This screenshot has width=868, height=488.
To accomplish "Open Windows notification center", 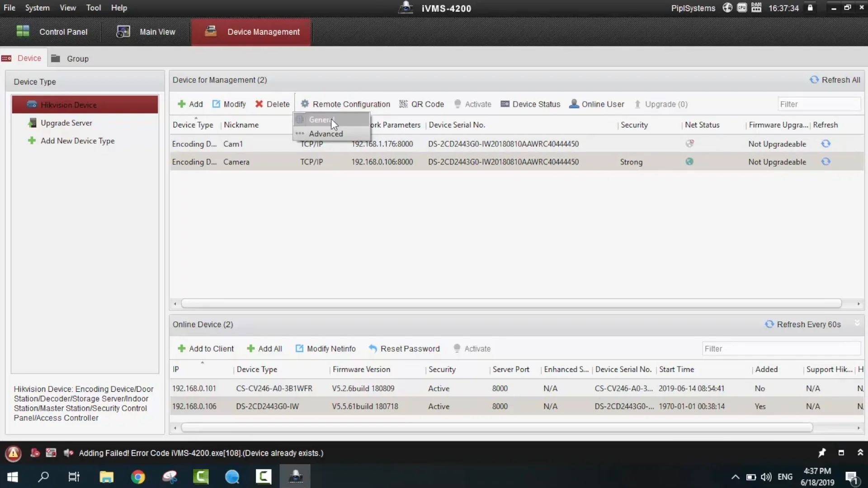I will coord(852,477).
